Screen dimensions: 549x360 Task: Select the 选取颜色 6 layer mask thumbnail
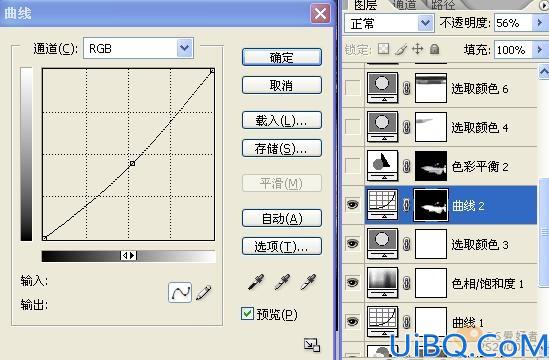tap(431, 88)
